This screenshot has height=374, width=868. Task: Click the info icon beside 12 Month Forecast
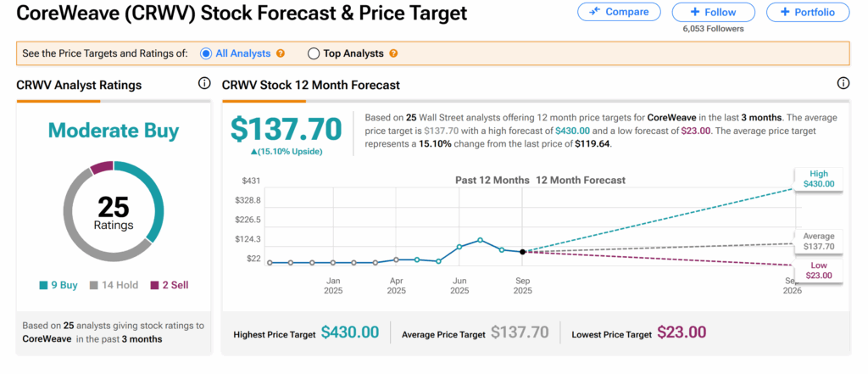click(x=843, y=83)
